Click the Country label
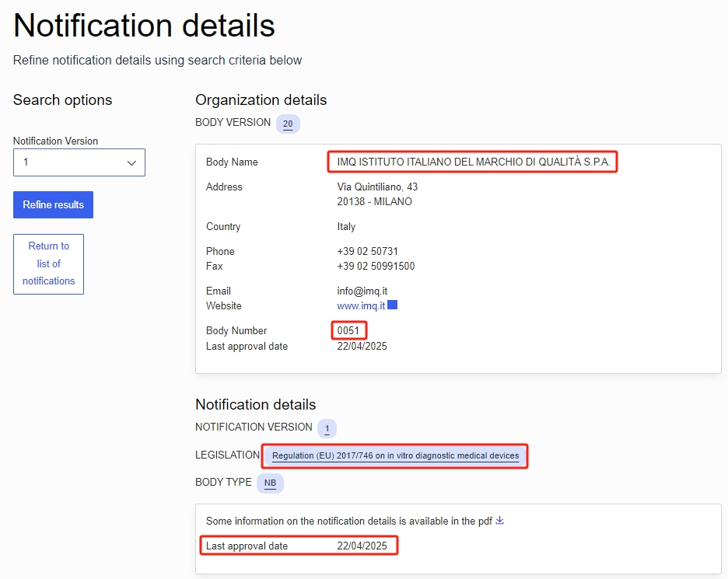728x579 pixels. pyautogui.click(x=223, y=227)
